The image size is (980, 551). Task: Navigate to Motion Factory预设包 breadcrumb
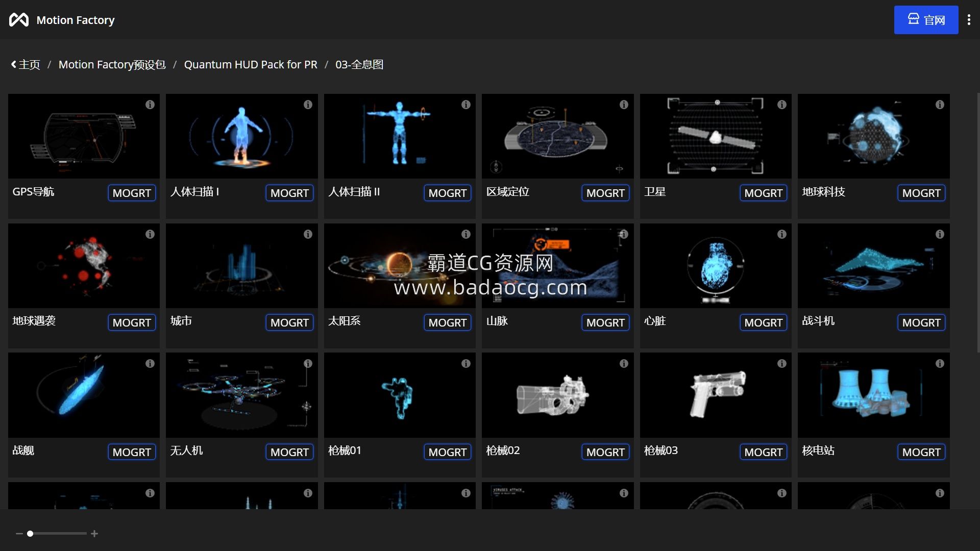[112, 65]
